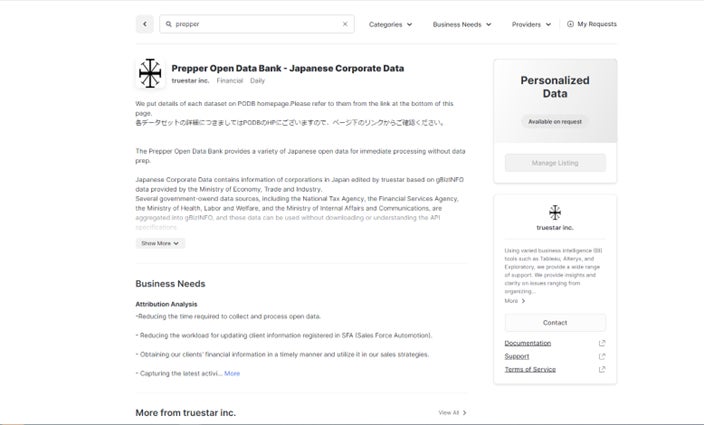
Task: Click the back arrow button
Action: tap(145, 24)
